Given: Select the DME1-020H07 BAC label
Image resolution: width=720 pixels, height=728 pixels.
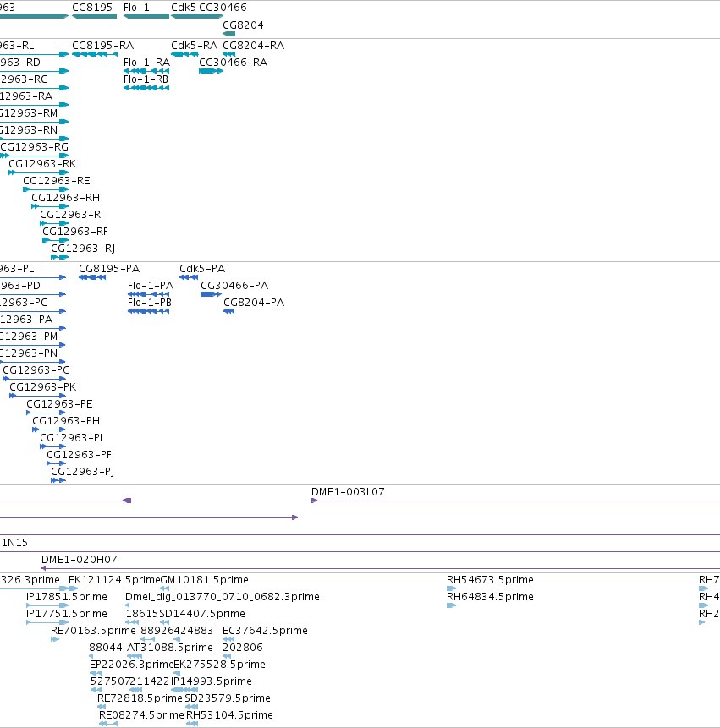Looking at the screenshot, I should point(80,560).
